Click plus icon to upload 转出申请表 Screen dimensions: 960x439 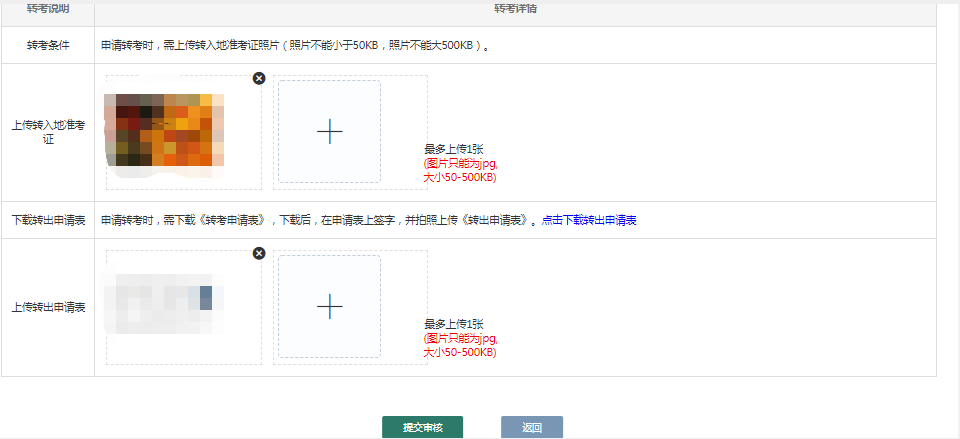point(329,307)
